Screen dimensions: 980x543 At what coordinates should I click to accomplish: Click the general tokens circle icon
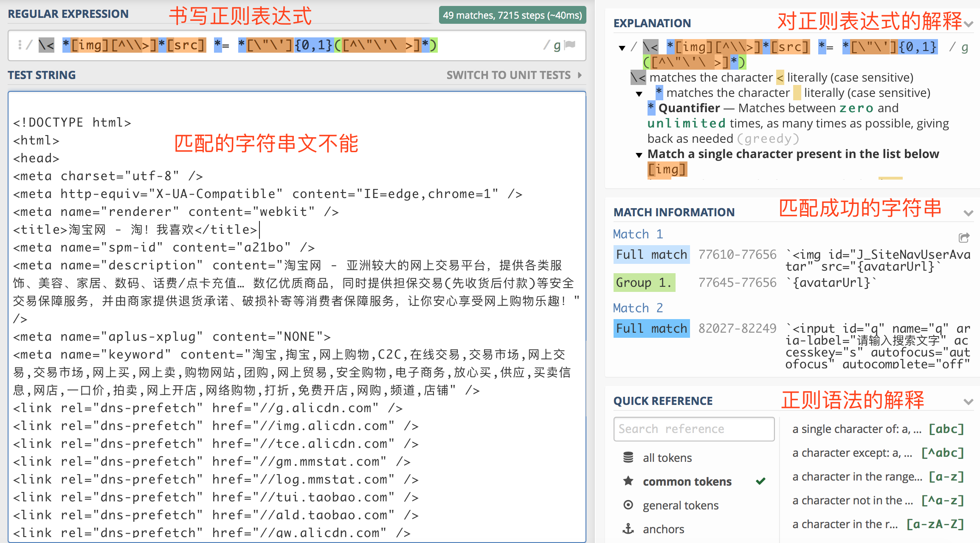[628, 505]
